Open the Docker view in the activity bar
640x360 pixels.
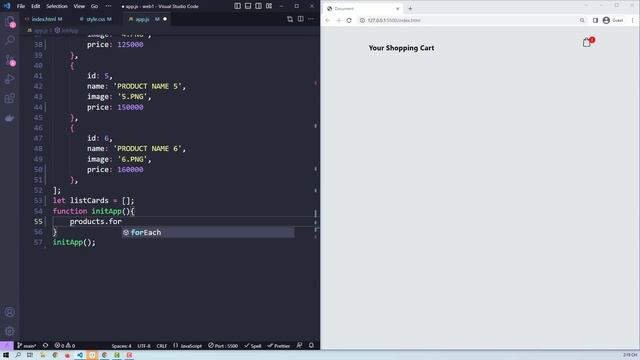pyautogui.click(x=10, y=118)
